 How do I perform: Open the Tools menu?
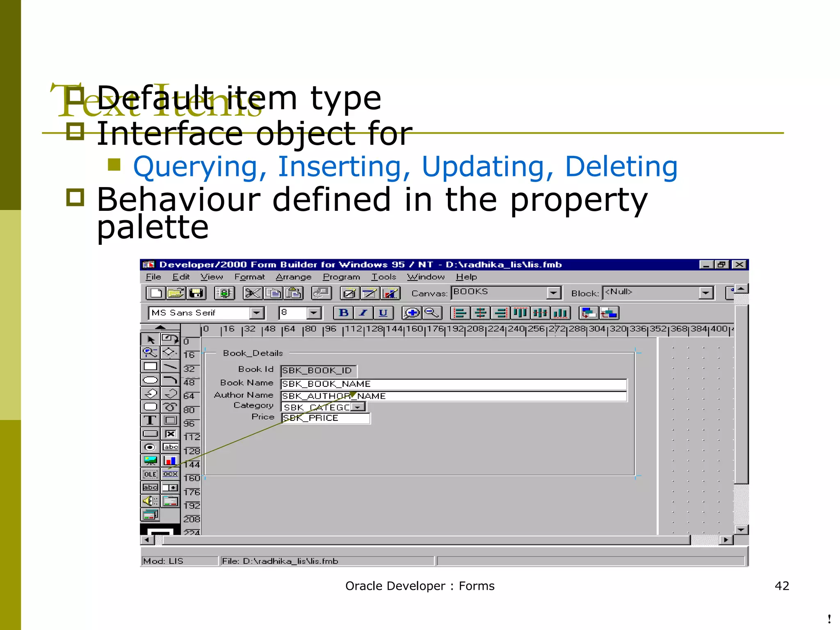tap(384, 277)
